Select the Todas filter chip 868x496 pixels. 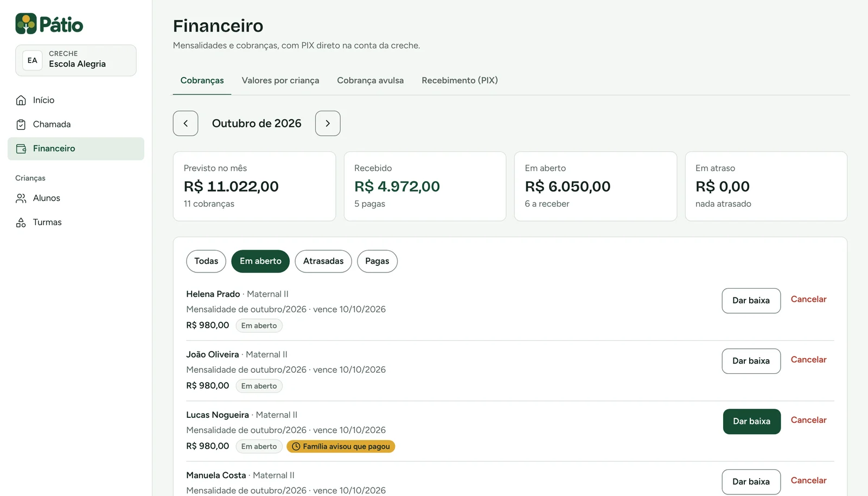(206, 261)
